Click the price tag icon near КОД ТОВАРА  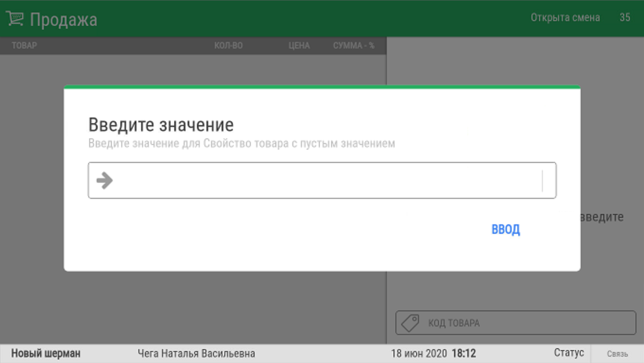click(x=410, y=323)
